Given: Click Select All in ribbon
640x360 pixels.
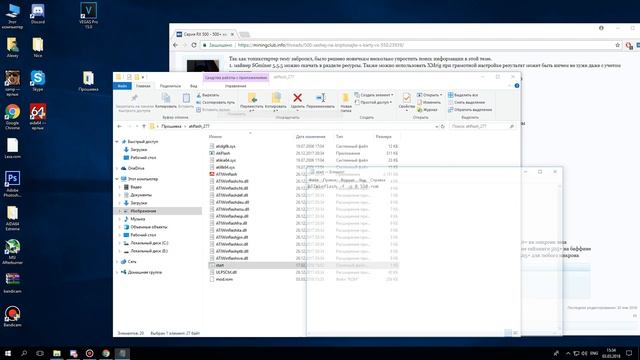Looking at the screenshot, I should pos(463,95).
